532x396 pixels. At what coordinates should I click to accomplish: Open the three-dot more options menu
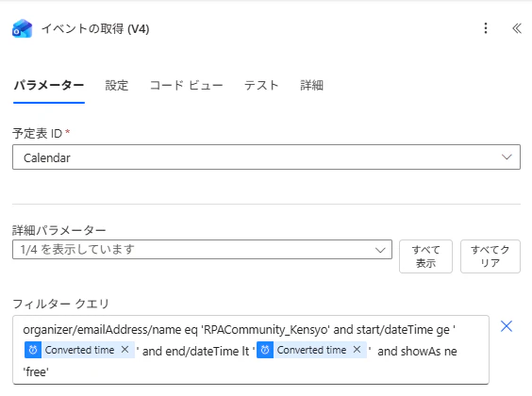click(x=486, y=28)
